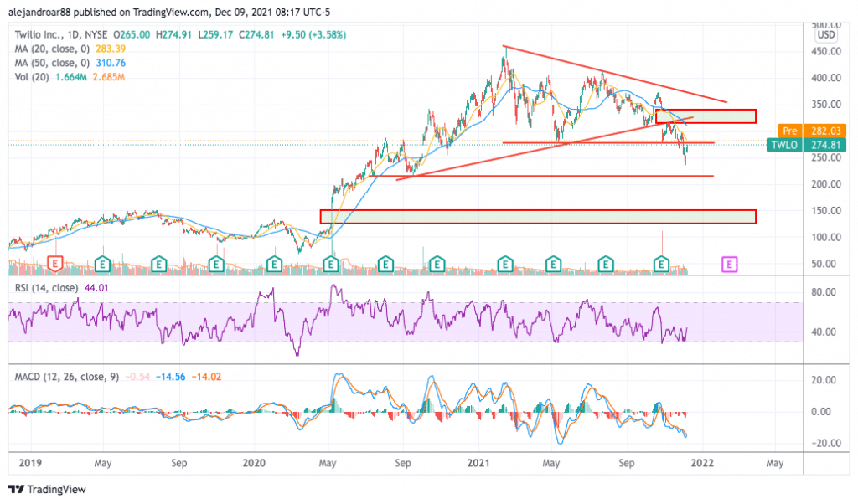Click the volume average value 2.685M
The width and height of the screenshot is (858, 504).
coord(109,77)
